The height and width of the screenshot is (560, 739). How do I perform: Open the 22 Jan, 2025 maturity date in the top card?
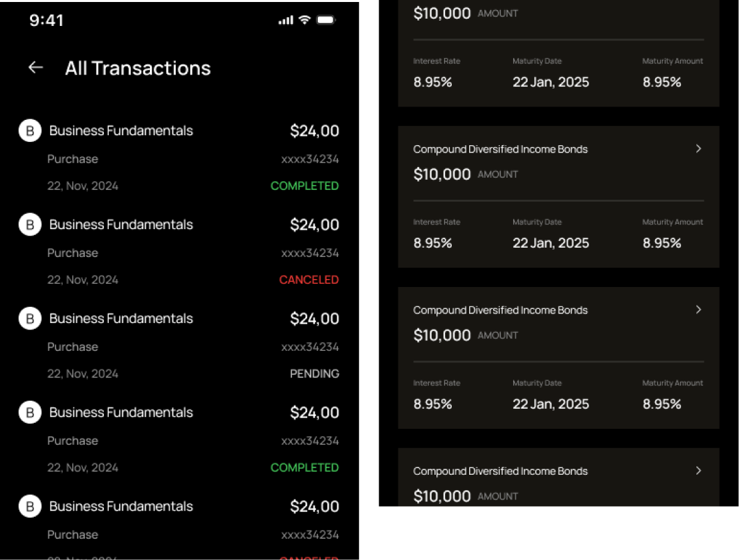[x=550, y=82]
